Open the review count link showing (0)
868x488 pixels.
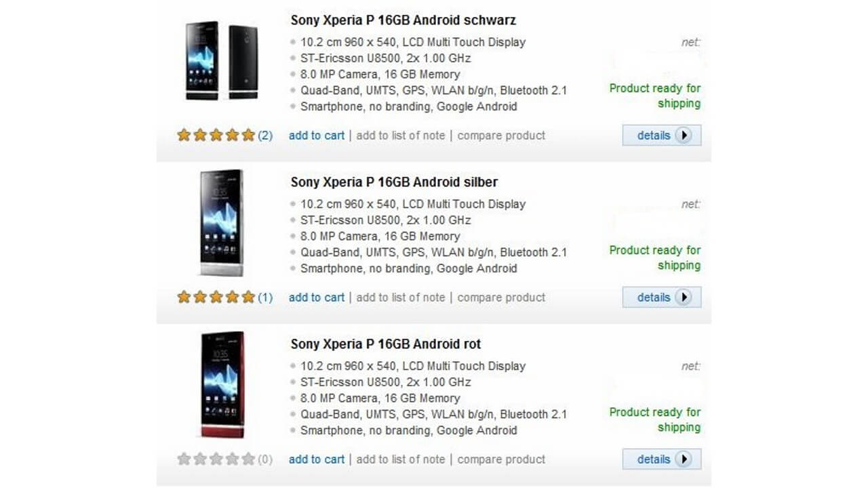pyautogui.click(x=265, y=459)
